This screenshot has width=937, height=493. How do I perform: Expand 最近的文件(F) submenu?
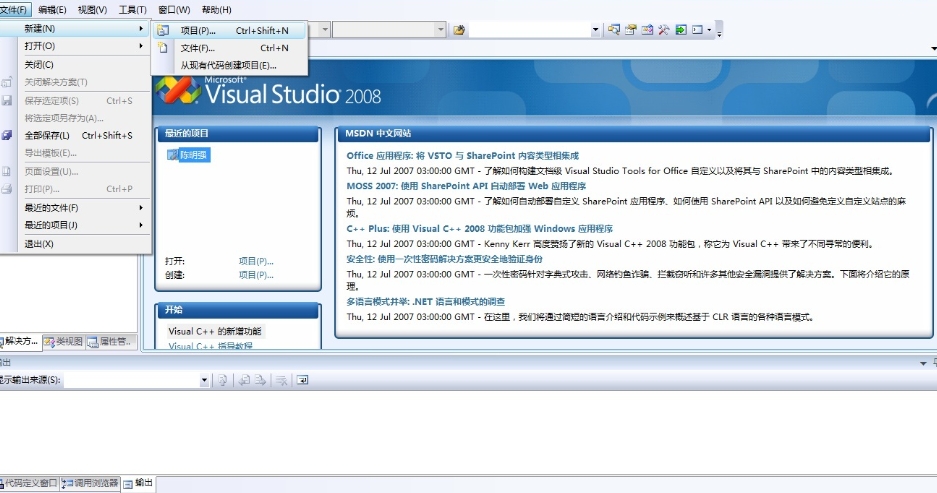click(75, 207)
